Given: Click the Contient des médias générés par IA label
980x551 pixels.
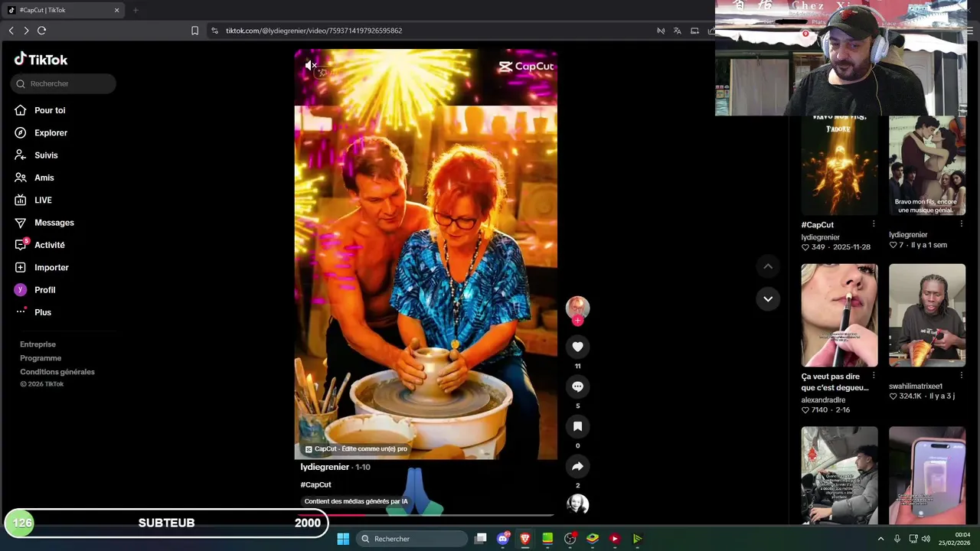Looking at the screenshot, I should pos(356,501).
